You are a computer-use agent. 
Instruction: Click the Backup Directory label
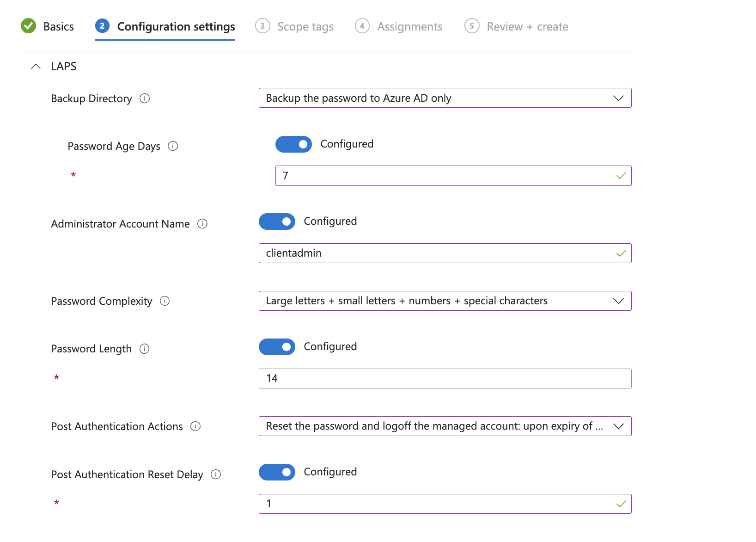[91, 99]
